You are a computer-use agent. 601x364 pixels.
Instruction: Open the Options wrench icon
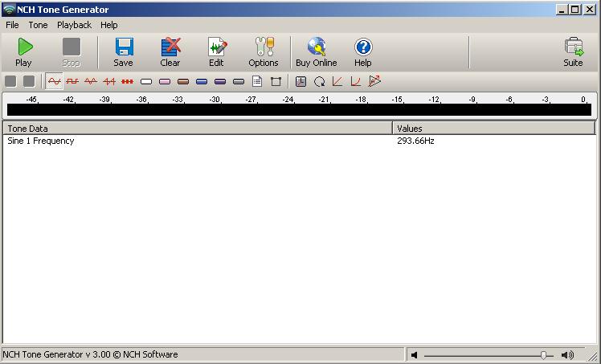pos(264,52)
